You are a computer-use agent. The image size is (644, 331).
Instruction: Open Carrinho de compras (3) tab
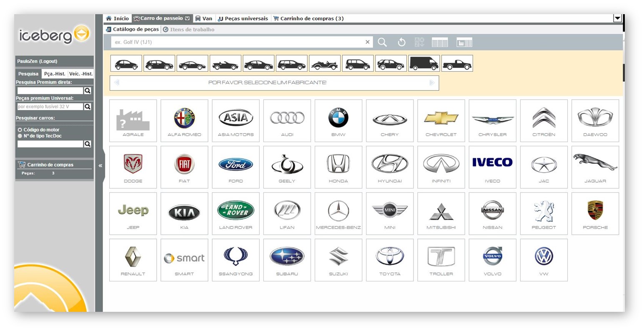(x=308, y=18)
